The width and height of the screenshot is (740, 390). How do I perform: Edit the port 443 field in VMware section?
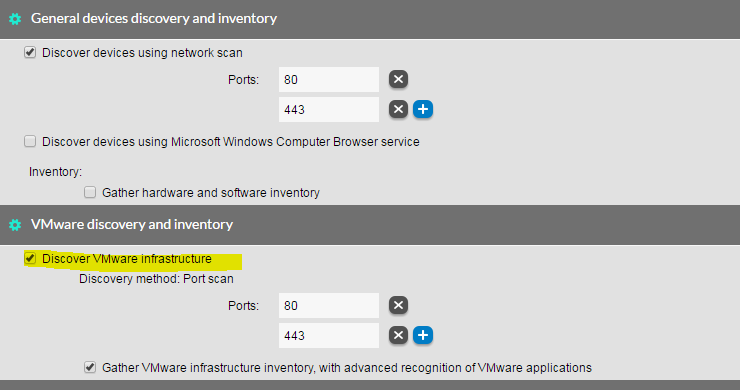tap(329, 336)
